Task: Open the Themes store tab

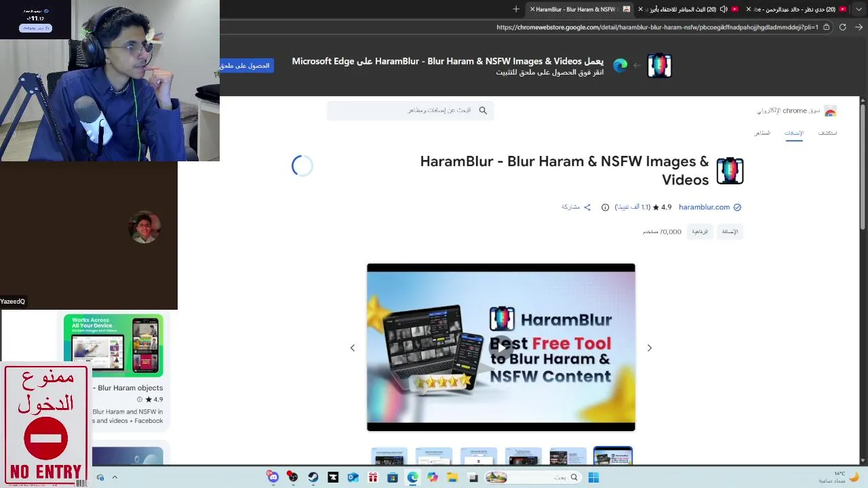Action: (762, 133)
